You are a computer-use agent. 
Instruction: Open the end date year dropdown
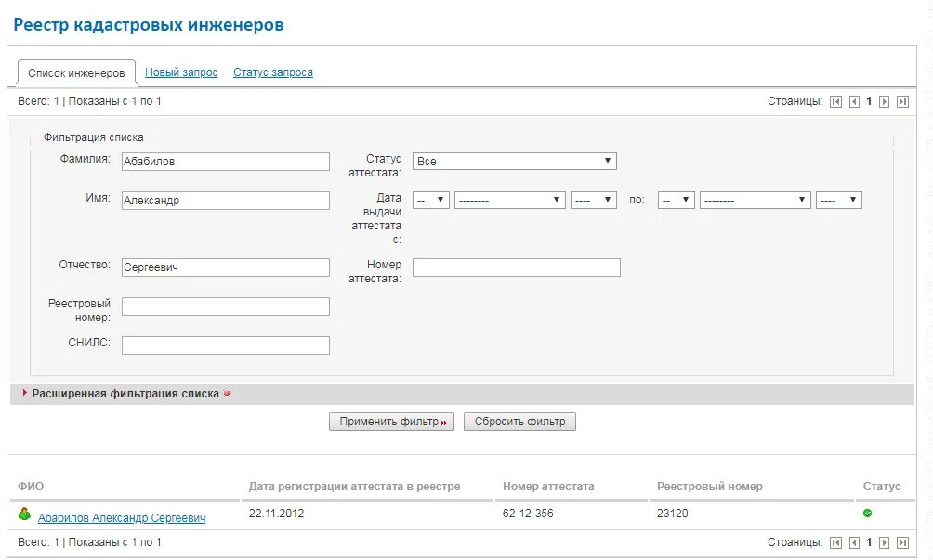coord(839,201)
